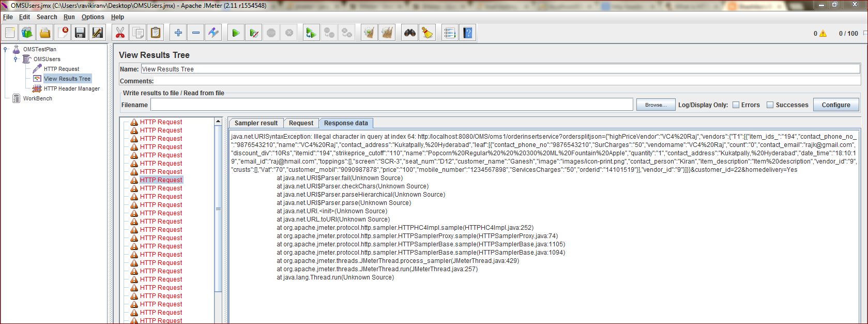
Task: Enable the Errors only checkbox
Action: (x=736, y=105)
